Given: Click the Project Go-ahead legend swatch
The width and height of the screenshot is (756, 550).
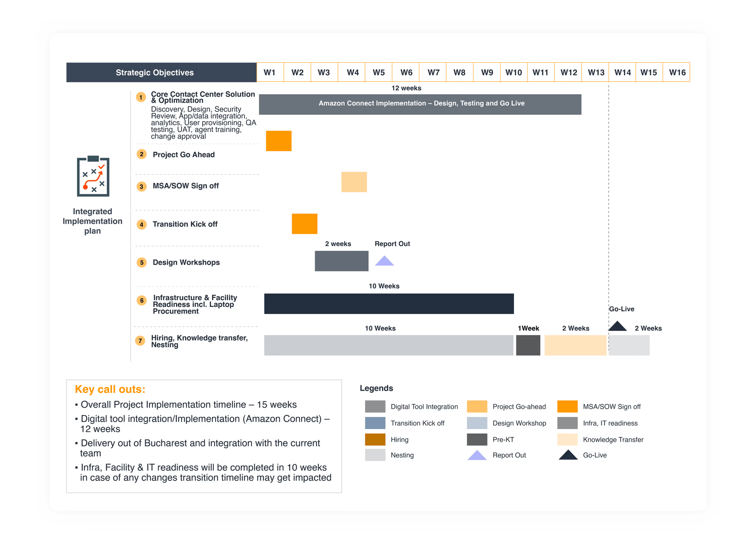Looking at the screenshot, I should 477,406.
